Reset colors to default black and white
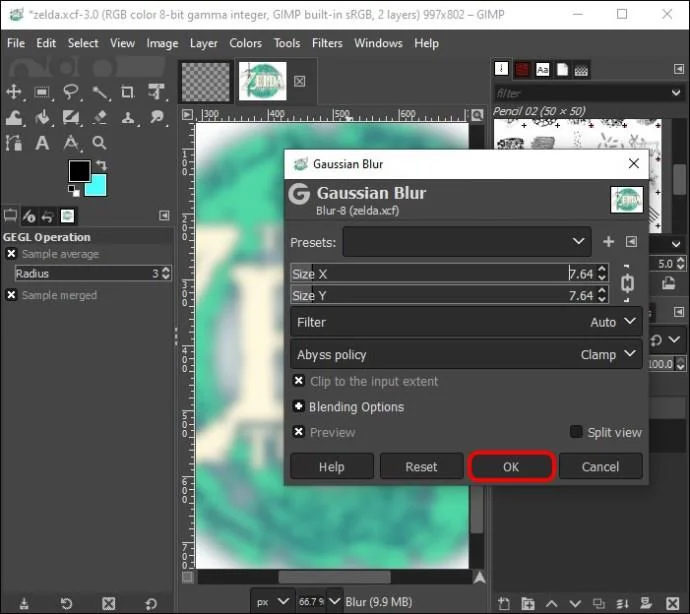This screenshot has height=614, width=690. coord(73,191)
